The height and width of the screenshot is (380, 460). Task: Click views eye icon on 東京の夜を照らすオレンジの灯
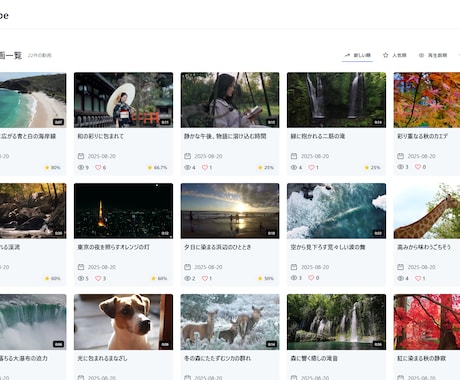point(81,278)
